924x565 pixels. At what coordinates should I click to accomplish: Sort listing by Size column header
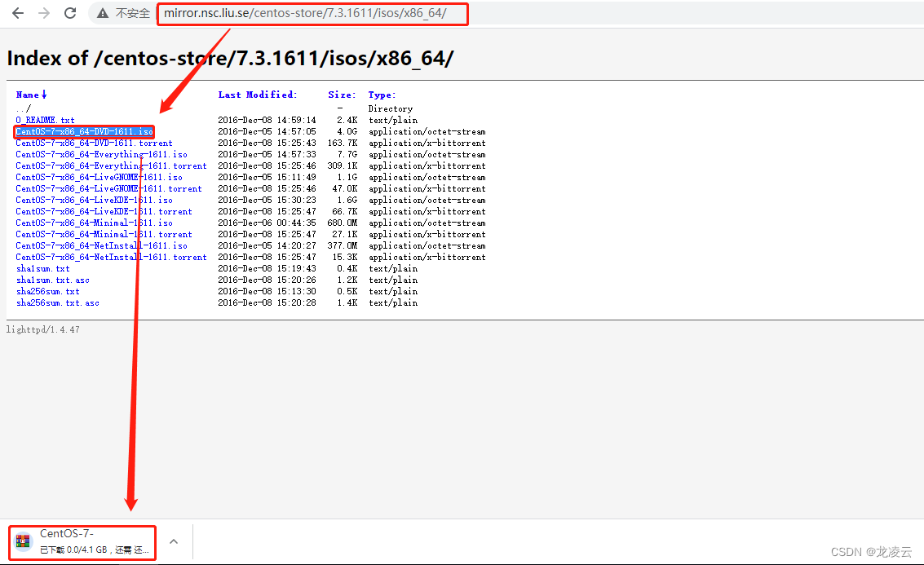342,95
